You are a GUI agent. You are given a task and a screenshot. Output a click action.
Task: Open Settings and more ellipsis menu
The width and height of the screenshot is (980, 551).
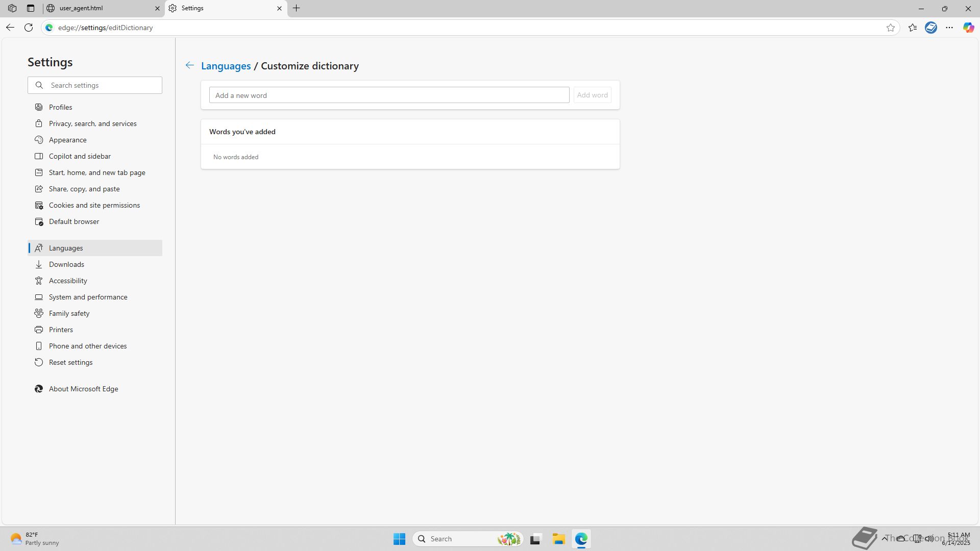coord(949,28)
